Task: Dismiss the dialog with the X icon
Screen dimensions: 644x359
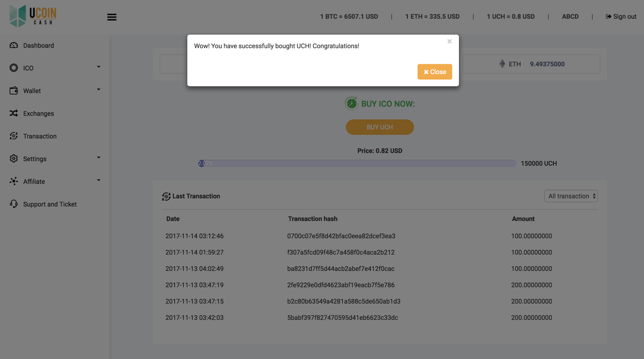Action: point(449,41)
